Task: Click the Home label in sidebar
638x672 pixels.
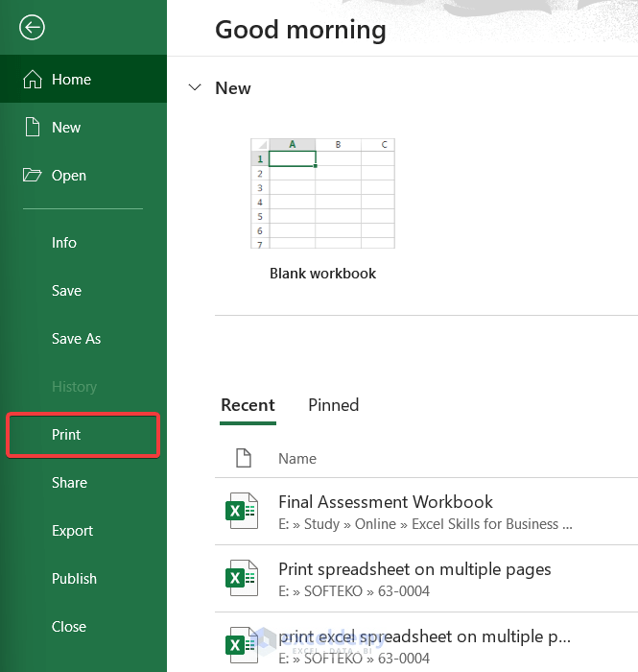Action: click(x=72, y=80)
